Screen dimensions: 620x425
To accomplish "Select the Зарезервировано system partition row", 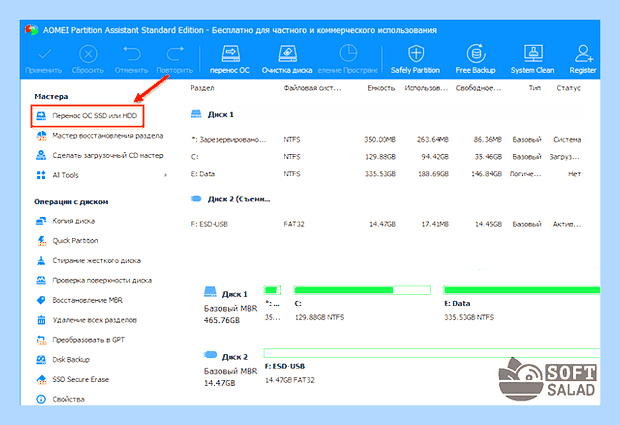I will (386, 140).
